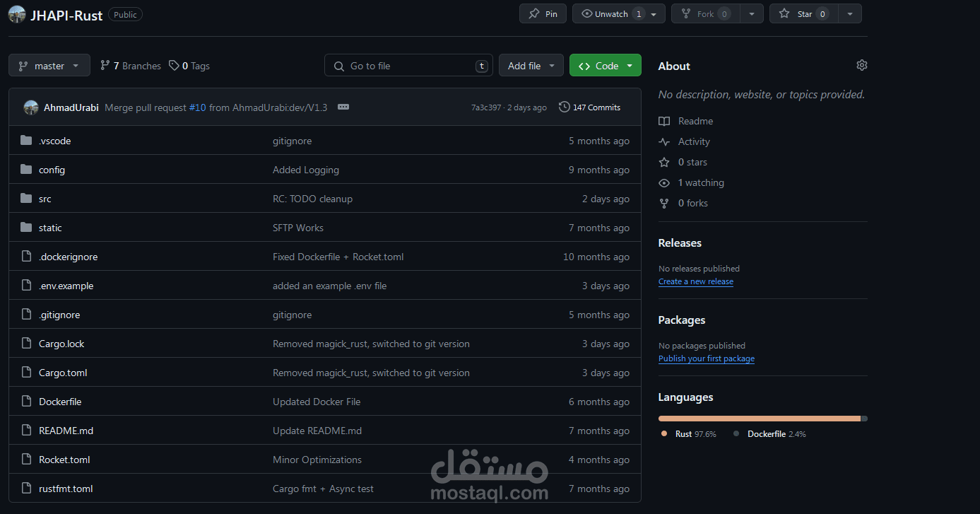Viewport: 980px width, 514px height.
Task: Open the 0 forks link
Action: click(x=683, y=203)
